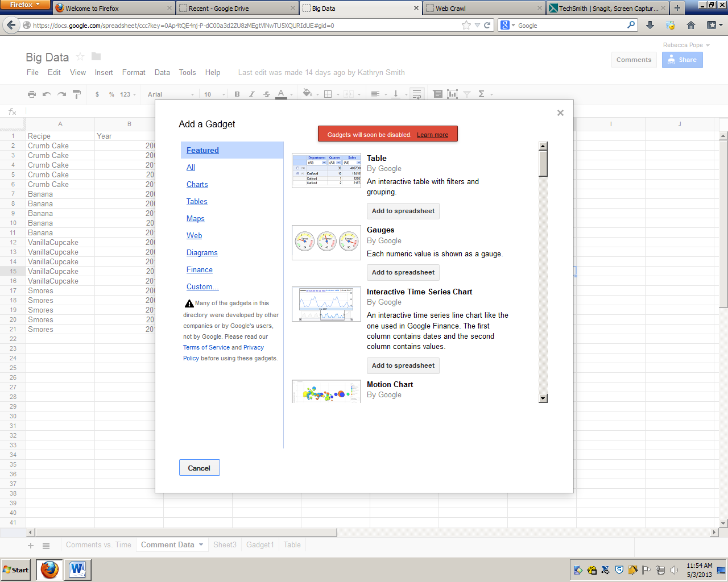Go to the Firefox home page
Screen dimensions: 728x582
pos(691,25)
